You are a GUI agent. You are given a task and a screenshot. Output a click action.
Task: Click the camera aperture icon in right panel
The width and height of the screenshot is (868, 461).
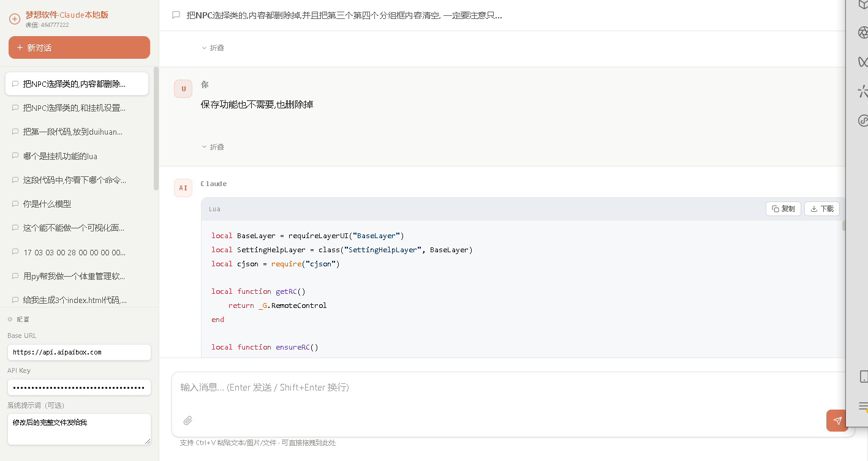[862, 32]
